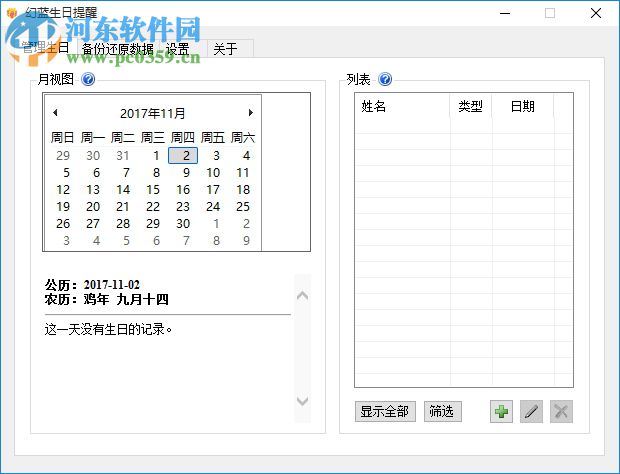
Task: Select November 17 in the calendar
Action: [x=213, y=190]
